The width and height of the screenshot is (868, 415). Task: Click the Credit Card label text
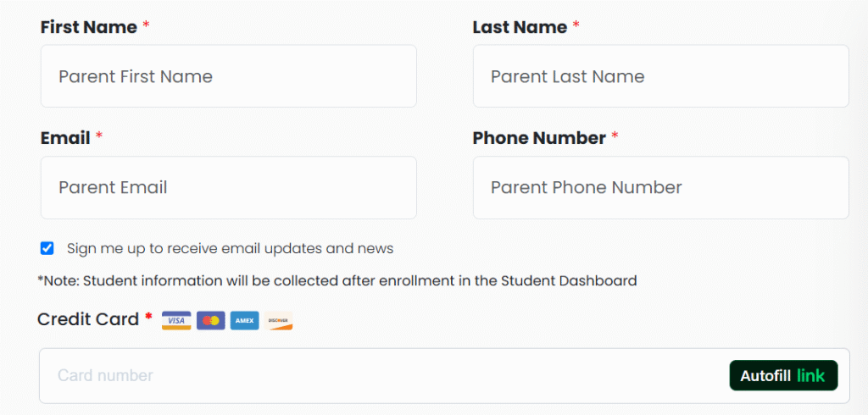[88, 319]
